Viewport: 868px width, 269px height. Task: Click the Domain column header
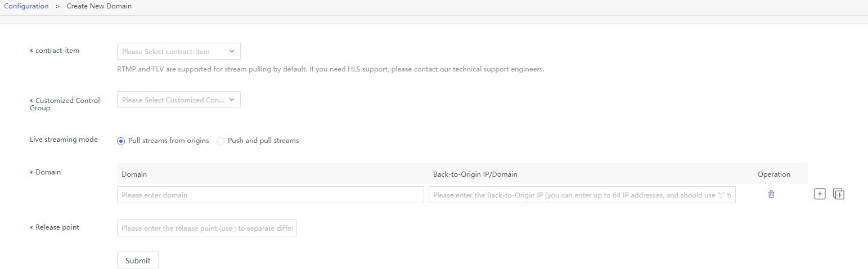(134, 174)
